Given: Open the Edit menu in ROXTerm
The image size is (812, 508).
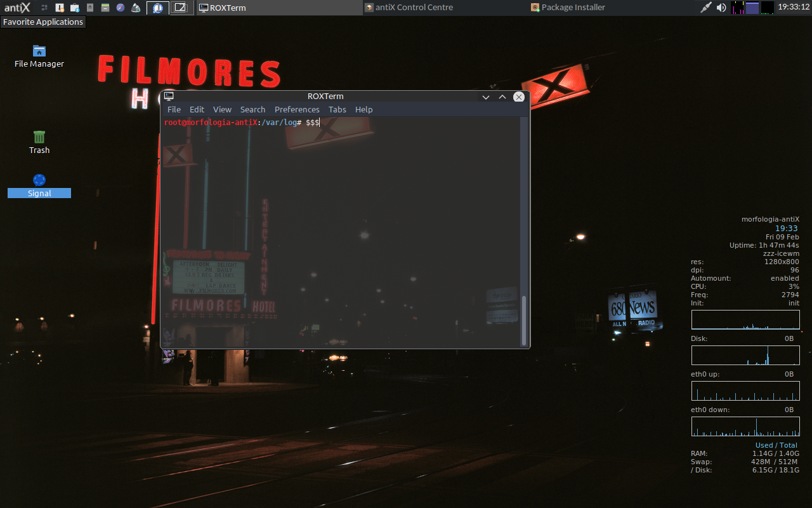Looking at the screenshot, I should pos(197,109).
